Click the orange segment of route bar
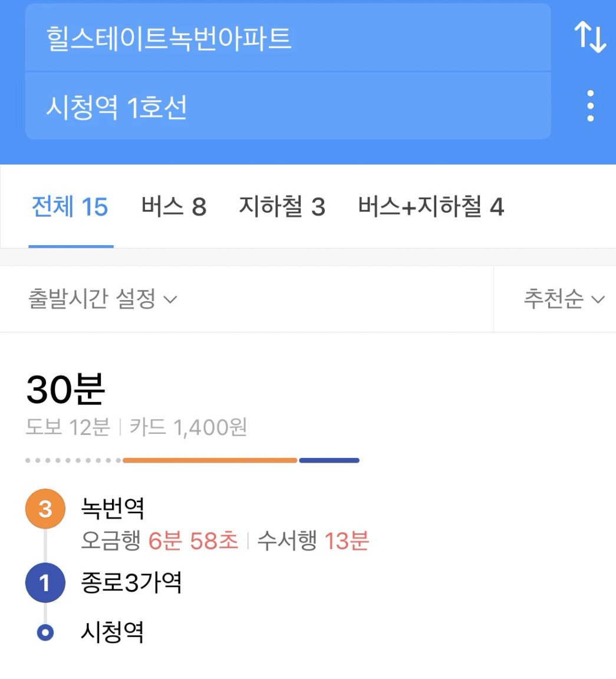This screenshot has width=616, height=679. (210, 460)
